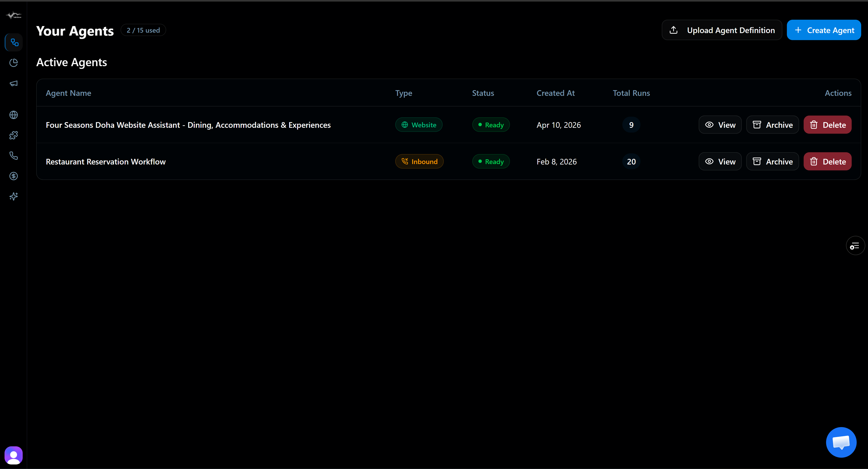Open the chat support bubble
Screen dimensions: 868x469
coord(841,442)
